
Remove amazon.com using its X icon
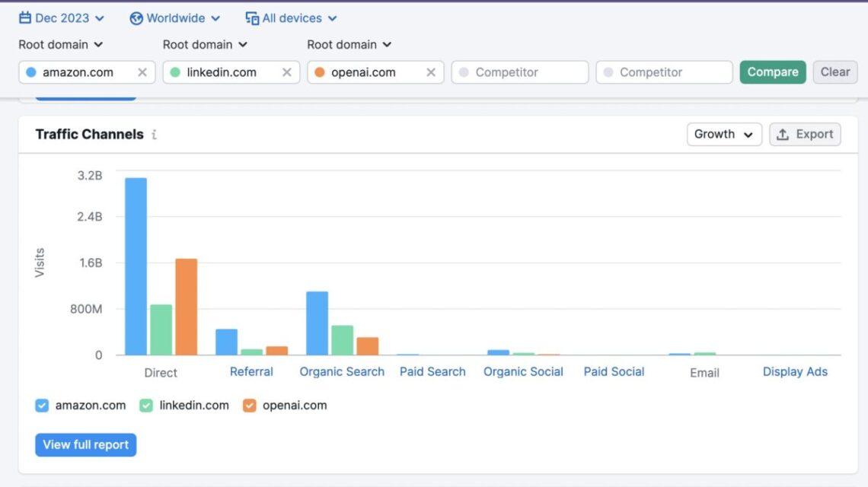(x=141, y=72)
